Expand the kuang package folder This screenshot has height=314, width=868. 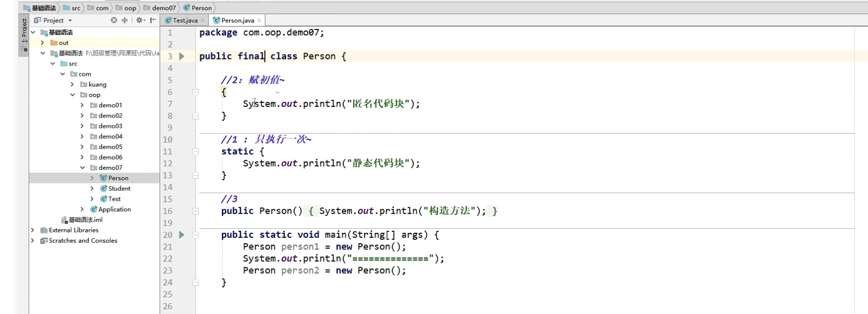pyautogui.click(x=72, y=85)
